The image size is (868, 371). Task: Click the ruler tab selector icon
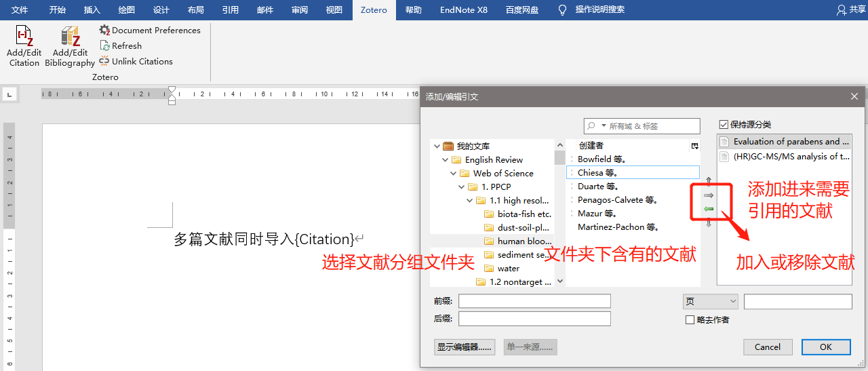tap(9, 95)
